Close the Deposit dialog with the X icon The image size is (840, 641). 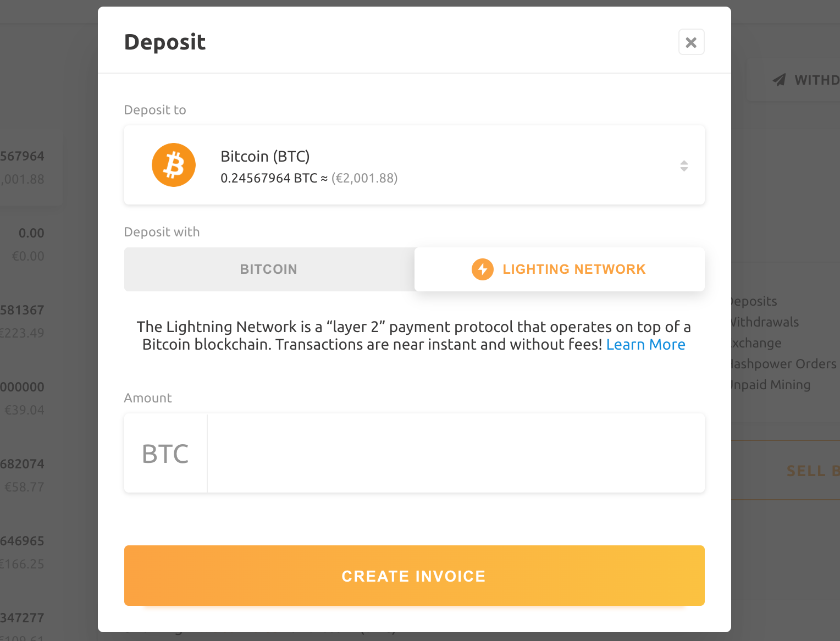click(691, 42)
